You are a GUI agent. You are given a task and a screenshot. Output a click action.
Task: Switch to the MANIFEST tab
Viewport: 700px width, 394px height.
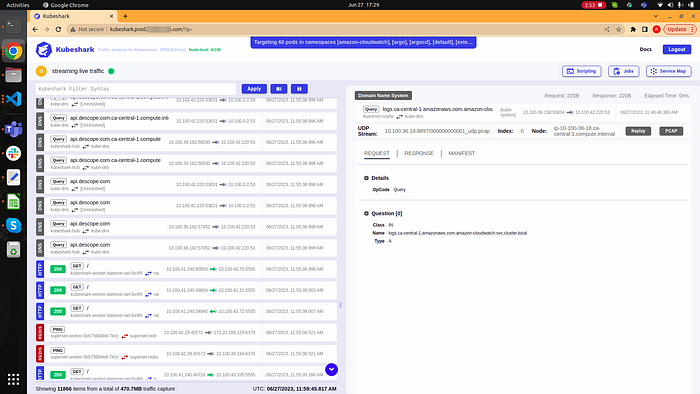coord(462,153)
